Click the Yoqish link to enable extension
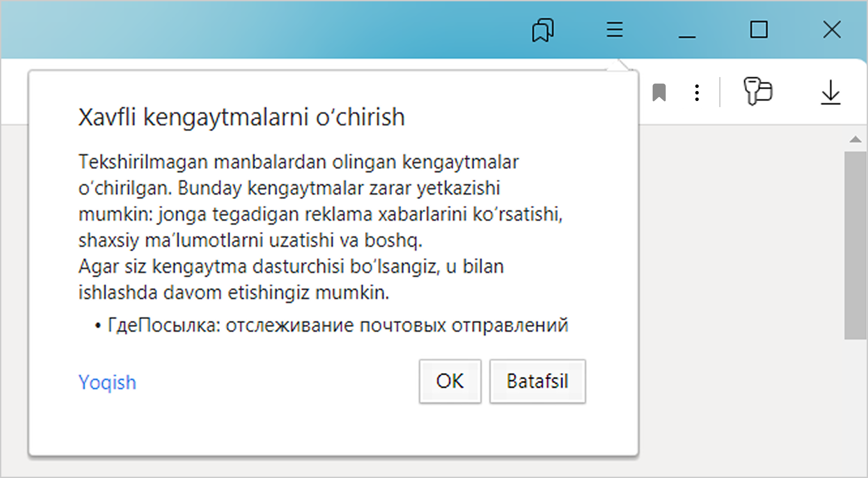 click(x=107, y=382)
